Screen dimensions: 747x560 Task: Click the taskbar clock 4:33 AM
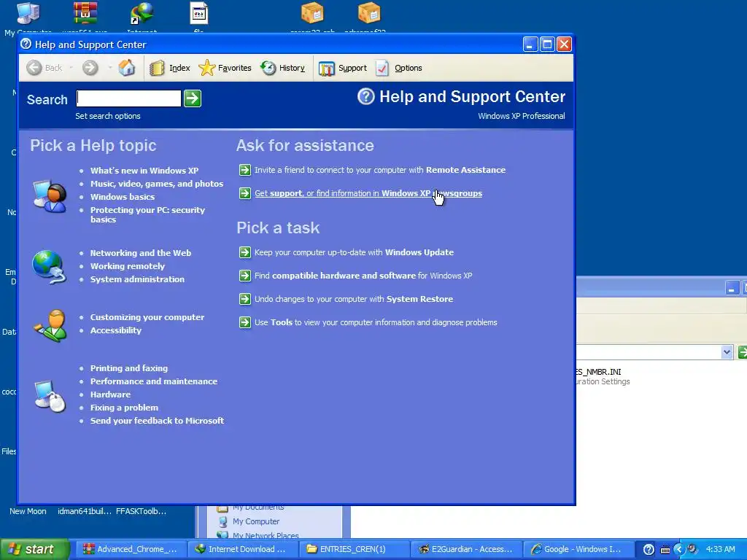point(720,550)
